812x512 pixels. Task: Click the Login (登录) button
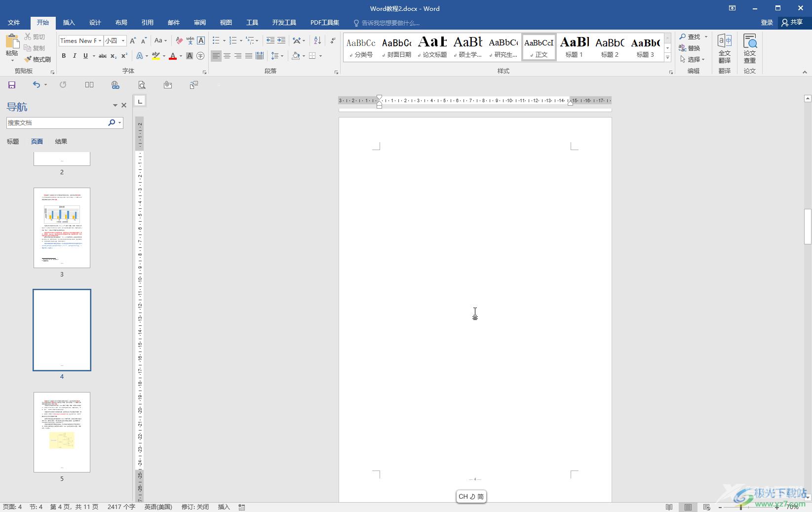click(x=767, y=23)
